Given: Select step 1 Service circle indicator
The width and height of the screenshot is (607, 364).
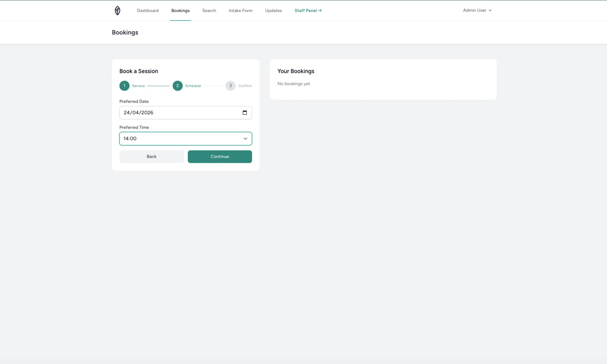Looking at the screenshot, I should [x=124, y=86].
